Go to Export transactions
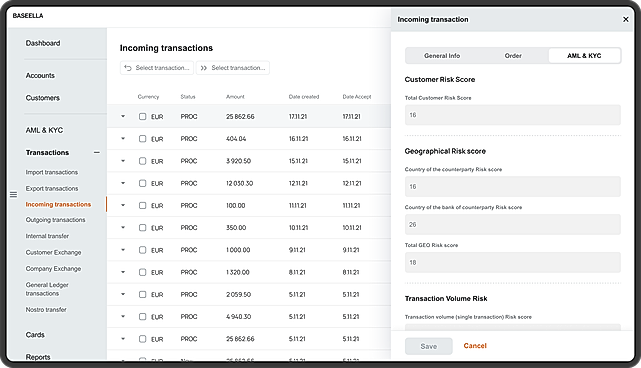The height and width of the screenshot is (368, 641). (52, 188)
